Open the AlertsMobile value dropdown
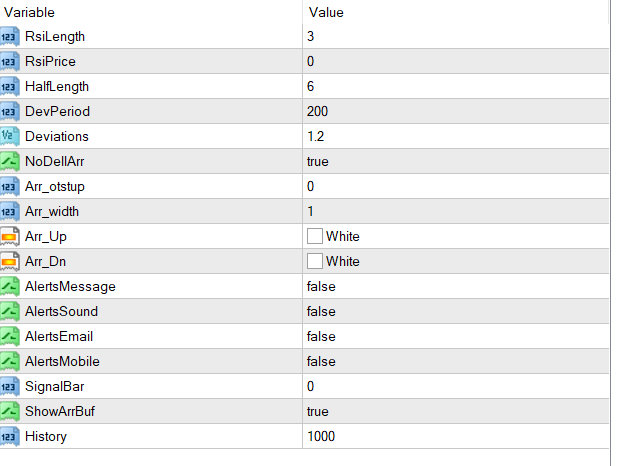Image resolution: width=618 pixels, height=466 pixels. point(321,362)
